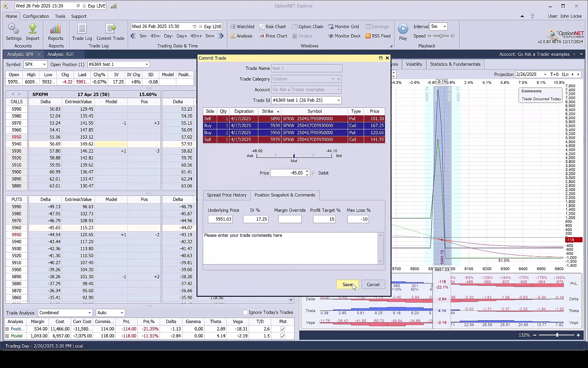Open the Settings gear in Accounts group

point(14,32)
